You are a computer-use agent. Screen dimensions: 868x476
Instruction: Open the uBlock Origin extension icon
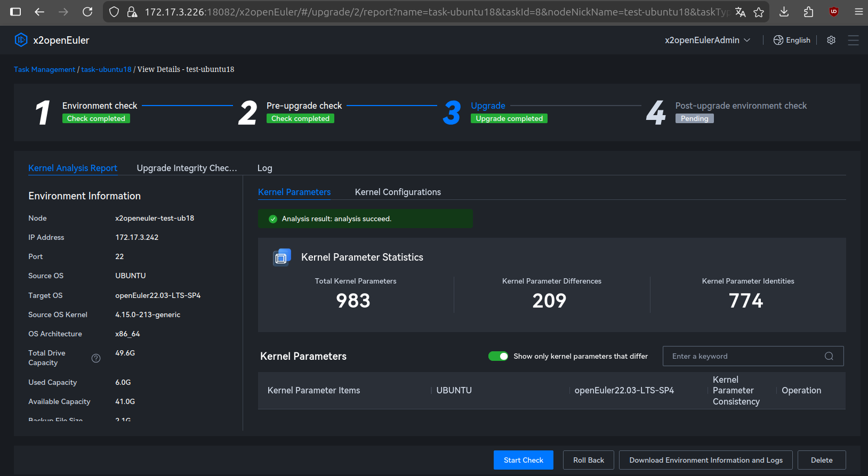point(834,12)
